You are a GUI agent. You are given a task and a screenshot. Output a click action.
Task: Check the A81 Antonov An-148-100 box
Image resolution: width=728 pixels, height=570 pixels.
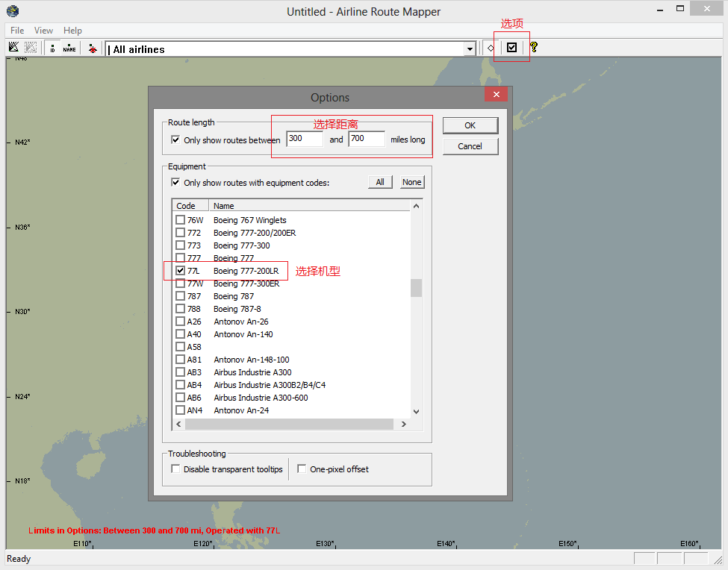(180, 359)
